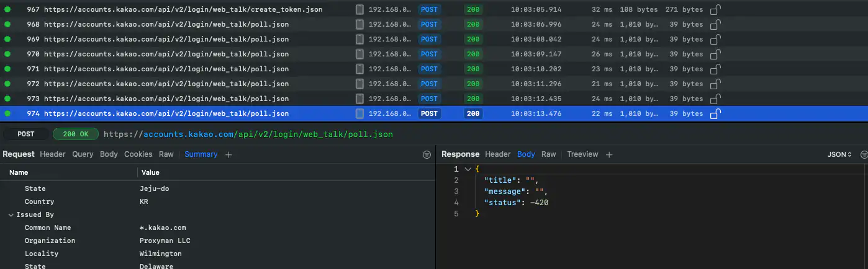This screenshot has height=269, width=868.
Task: Switch to Response Header tab
Action: click(498, 154)
